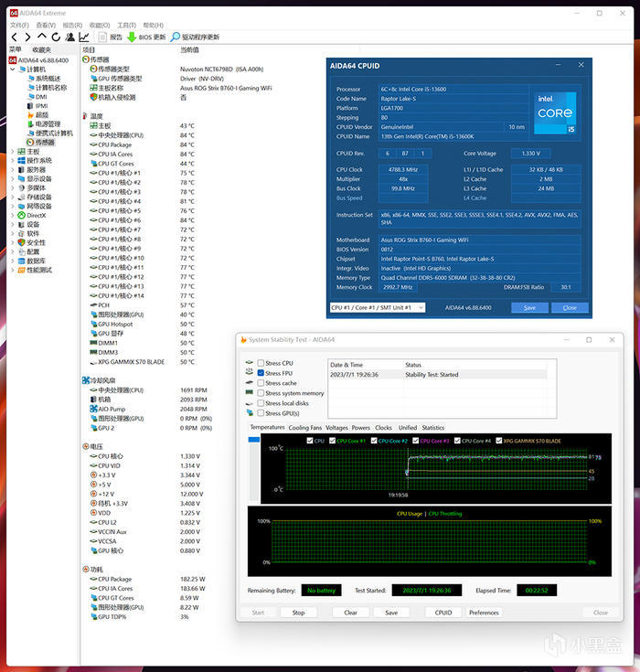Click Clear in the Stability Test window
This screenshot has width=640, height=672.
coord(350,613)
